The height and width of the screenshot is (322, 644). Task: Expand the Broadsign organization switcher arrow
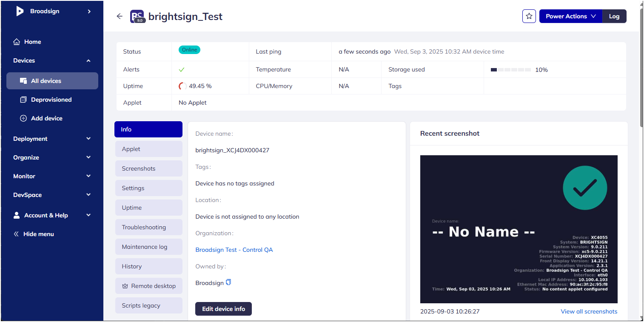(89, 11)
